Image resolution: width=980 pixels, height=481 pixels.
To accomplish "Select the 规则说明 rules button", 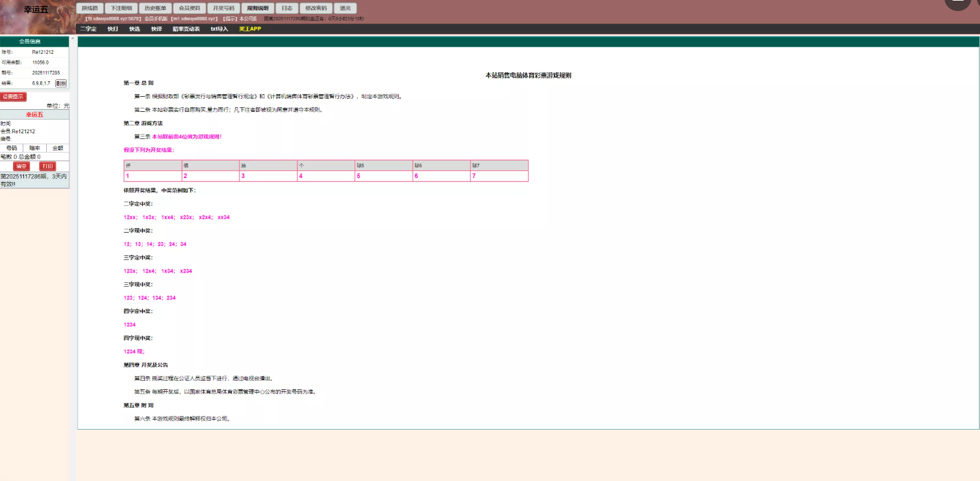I will pyautogui.click(x=257, y=8).
